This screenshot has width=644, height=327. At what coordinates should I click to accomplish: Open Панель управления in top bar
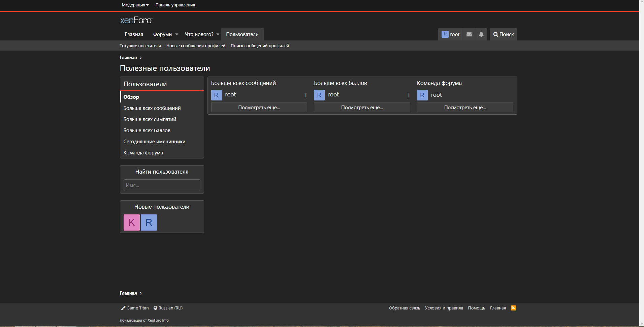(175, 5)
